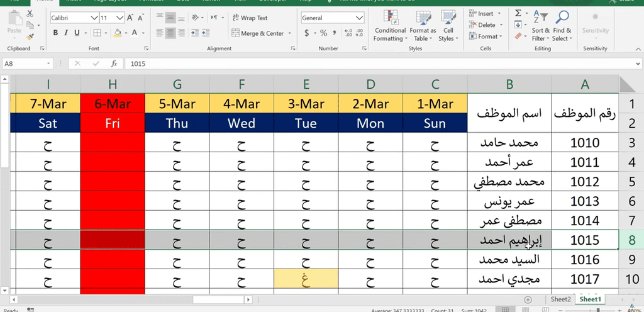
Task: Select the Sheet1 tab
Action: 590,299
